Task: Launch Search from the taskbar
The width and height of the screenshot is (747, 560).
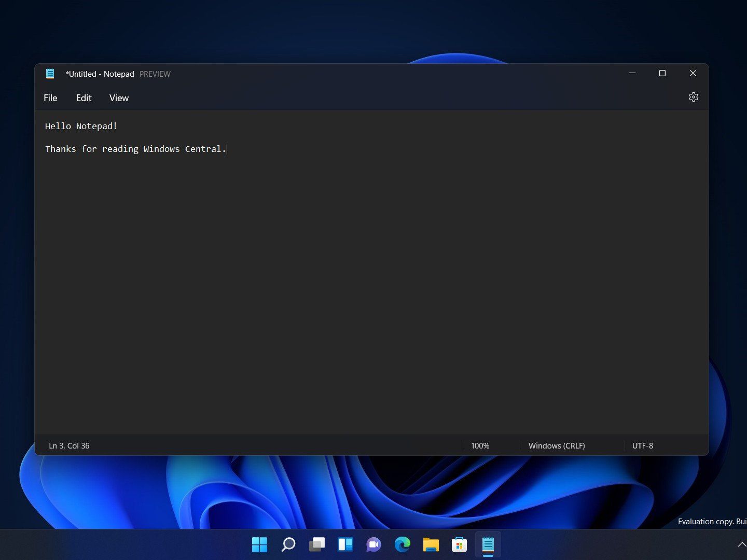Action: [x=288, y=544]
